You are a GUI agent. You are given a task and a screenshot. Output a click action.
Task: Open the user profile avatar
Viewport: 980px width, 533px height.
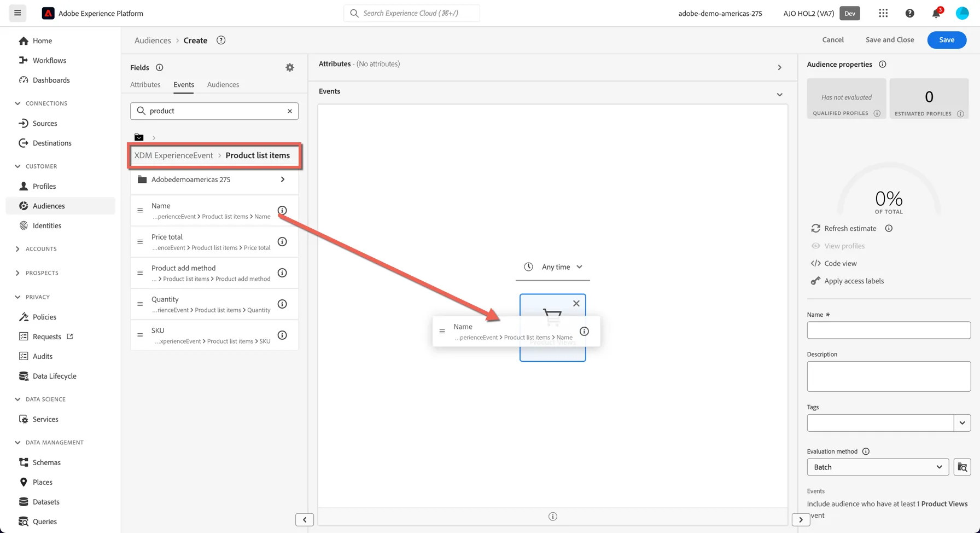(962, 13)
